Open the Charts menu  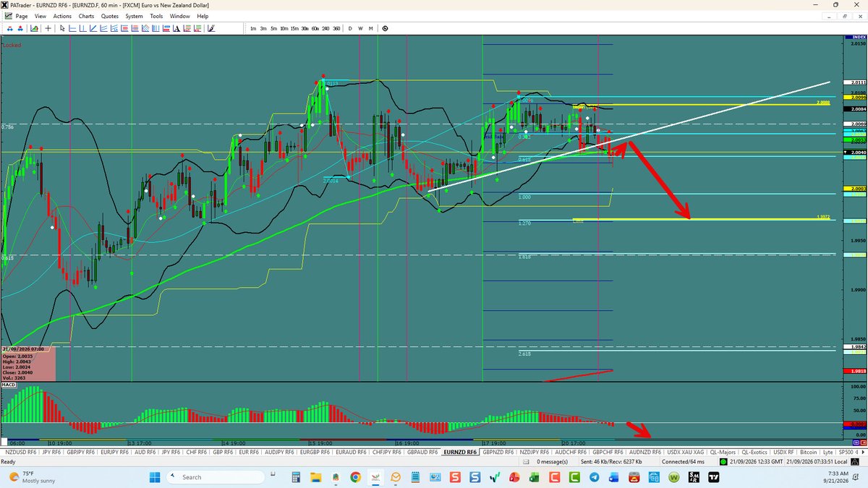point(86,16)
